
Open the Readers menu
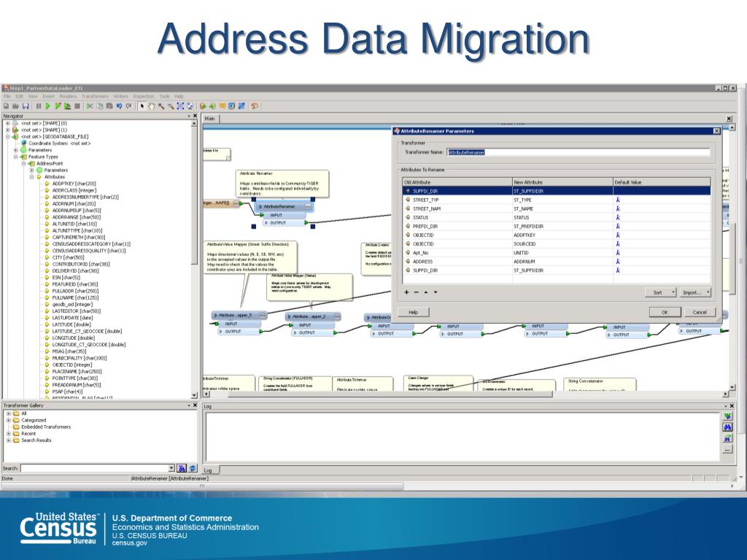coord(68,96)
